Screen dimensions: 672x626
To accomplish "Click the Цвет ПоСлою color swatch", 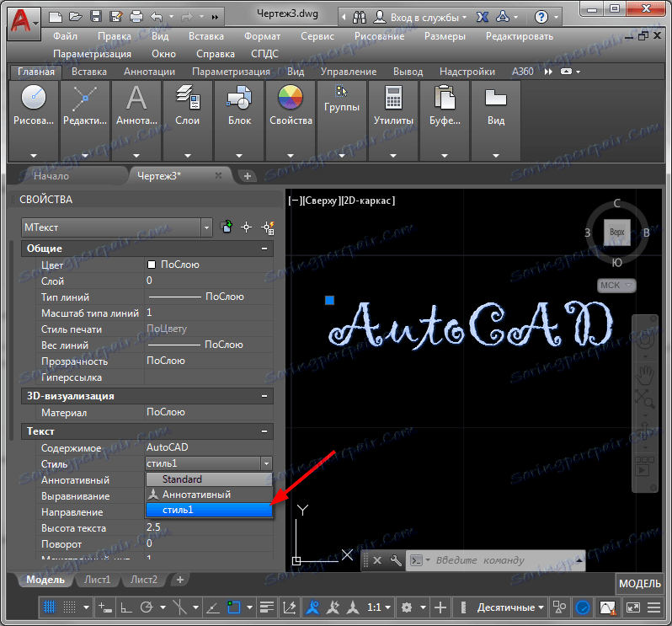I will tap(152, 265).
